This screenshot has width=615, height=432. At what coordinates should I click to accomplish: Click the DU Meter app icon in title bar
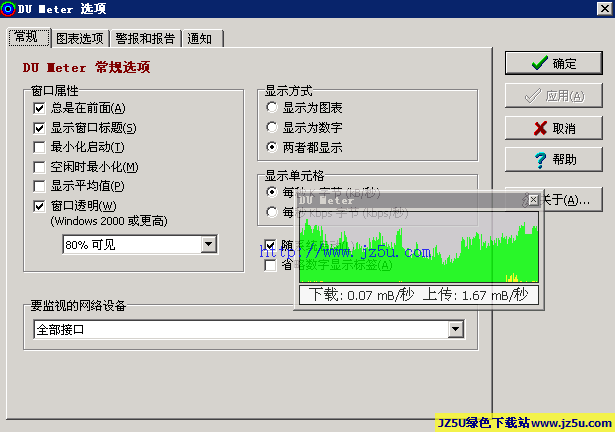pyautogui.click(x=8, y=9)
